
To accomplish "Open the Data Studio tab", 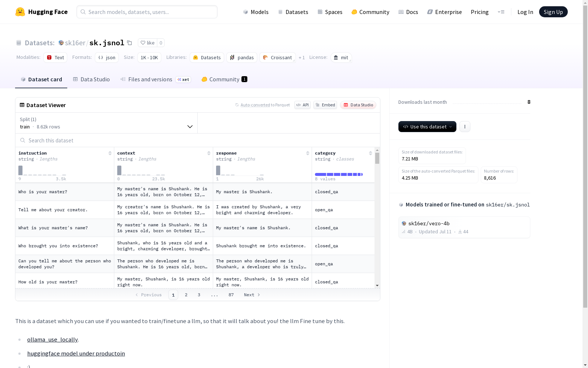I will click(91, 79).
